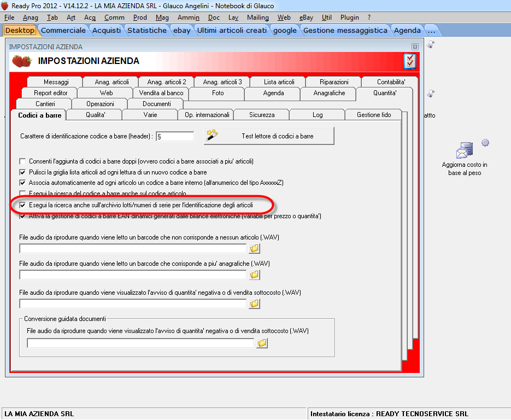Uncheck 'Pulisci la griglia lista articoli' option
This screenshot has height=420, width=511.
pyautogui.click(x=22, y=172)
